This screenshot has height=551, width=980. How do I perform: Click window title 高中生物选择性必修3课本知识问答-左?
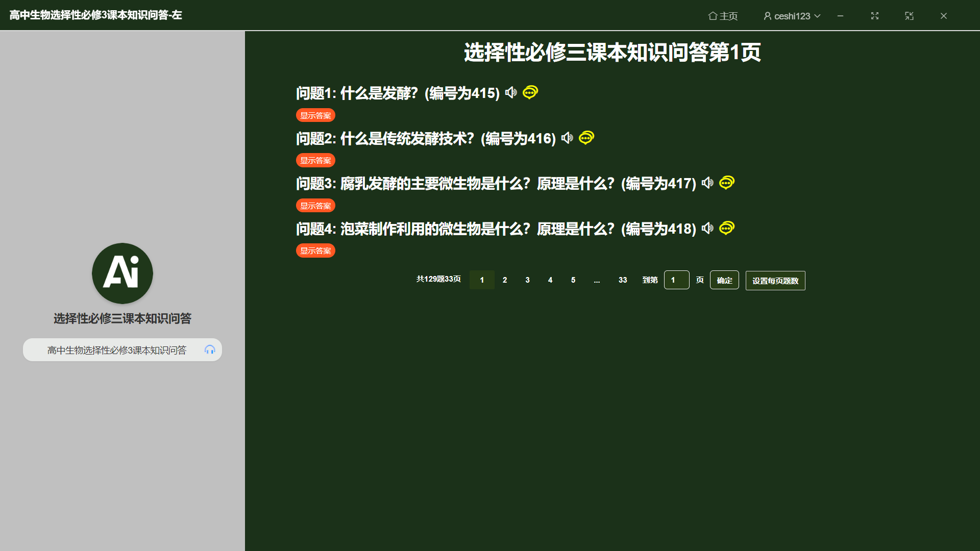[x=96, y=15]
